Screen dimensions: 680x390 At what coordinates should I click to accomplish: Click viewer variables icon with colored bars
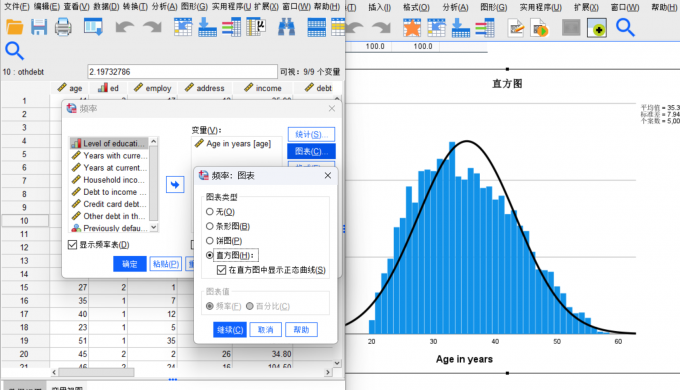[484, 28]
